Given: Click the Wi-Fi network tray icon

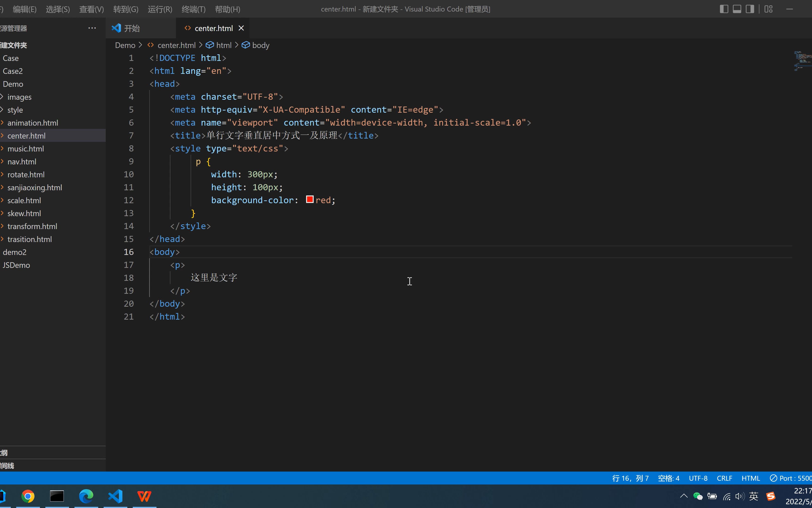Looking at the screenshot, I should [x=727, y=496].
